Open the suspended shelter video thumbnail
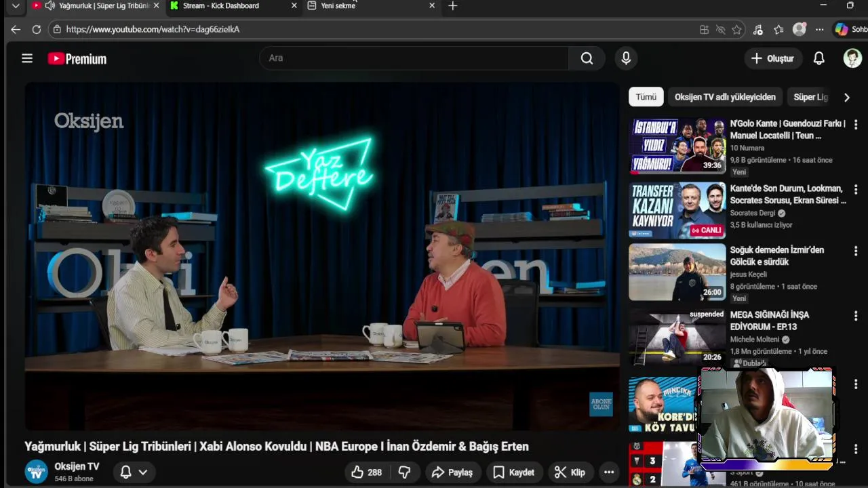This screenshot has width=868, height=488. (x=677, y=336)
